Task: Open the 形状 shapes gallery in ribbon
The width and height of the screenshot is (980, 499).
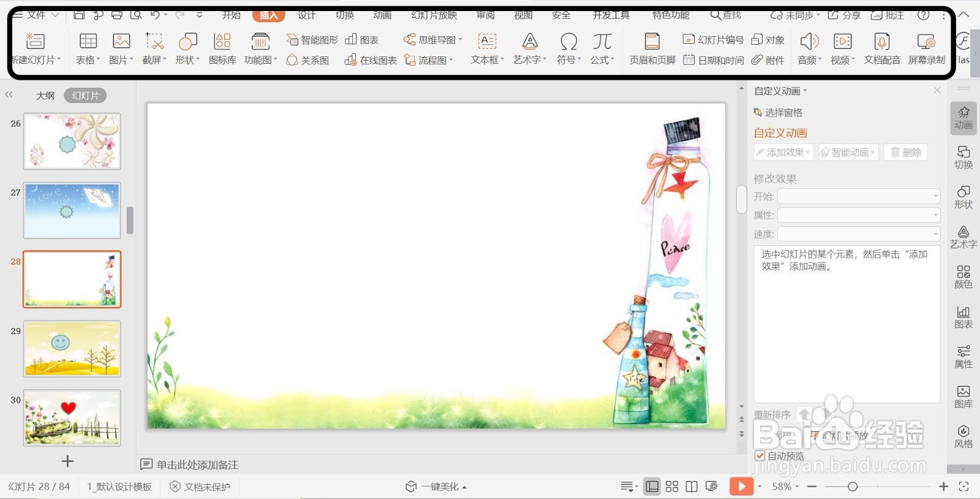Action: pos(187,48)
